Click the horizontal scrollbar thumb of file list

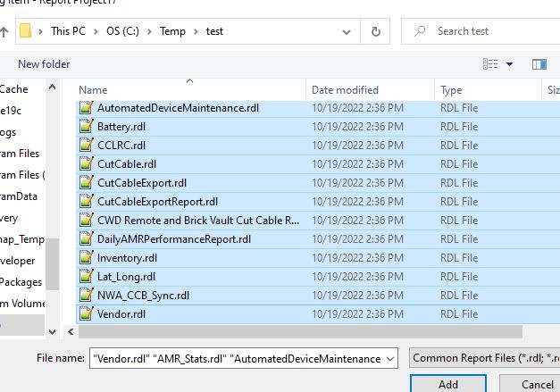pyautogui.click(x=300, y=332)
